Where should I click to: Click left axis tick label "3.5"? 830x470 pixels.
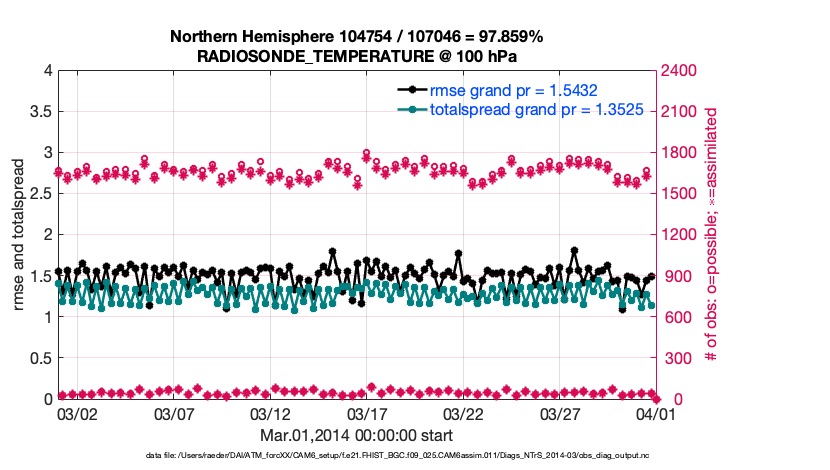(x=42, y=112)
